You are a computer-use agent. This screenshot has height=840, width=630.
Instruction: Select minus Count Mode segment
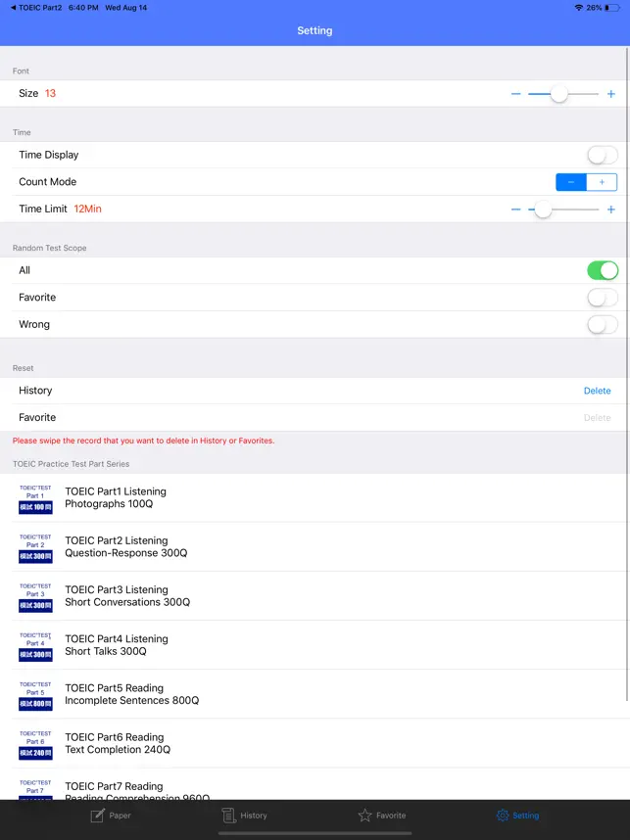[571, 182]
